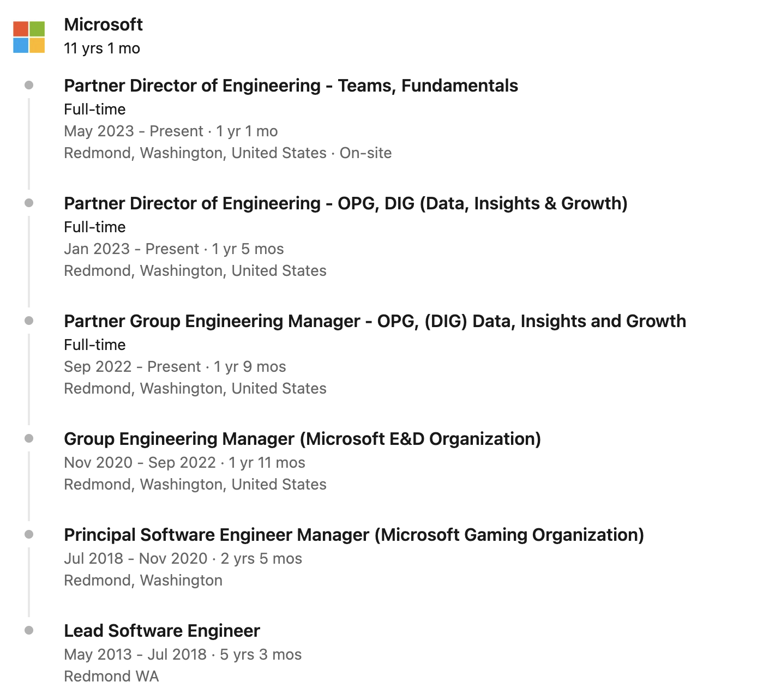Click the Microsoft logo icon
Image resolution: width=769 pixels, height=700 pixels.
[x=29, y=37]
